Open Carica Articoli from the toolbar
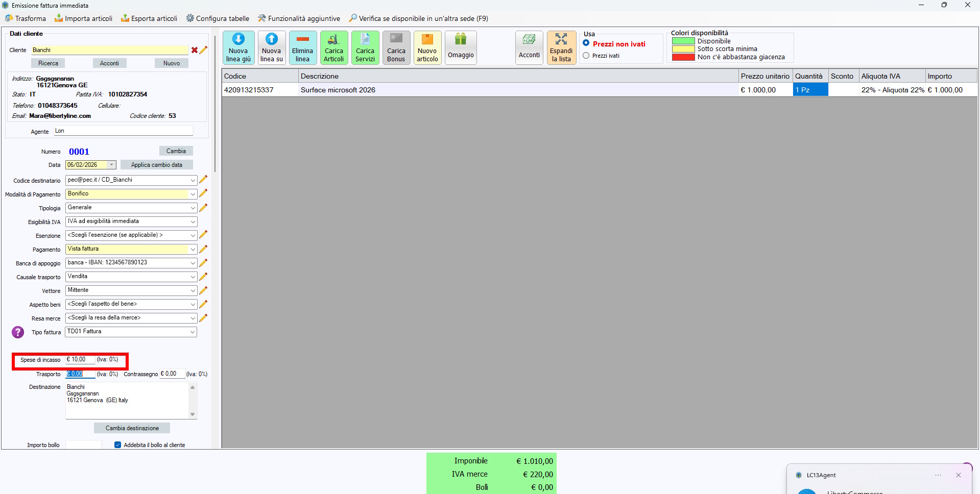Screen dimensions: 980x494 click(x=333, y=47)
